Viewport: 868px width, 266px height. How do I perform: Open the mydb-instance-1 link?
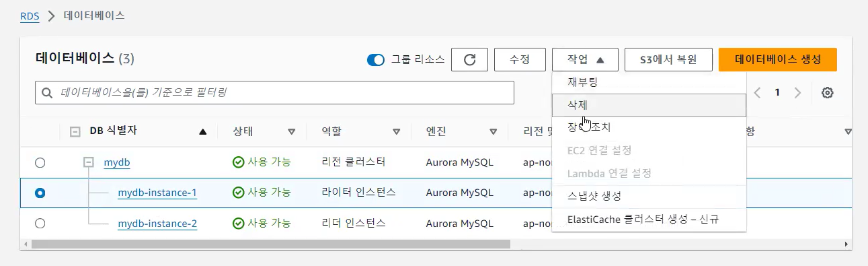click(x=157, y=193)
